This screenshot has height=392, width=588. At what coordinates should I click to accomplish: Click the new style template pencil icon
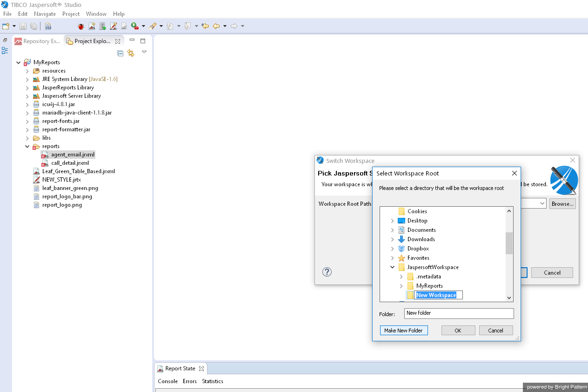point(113,26)
